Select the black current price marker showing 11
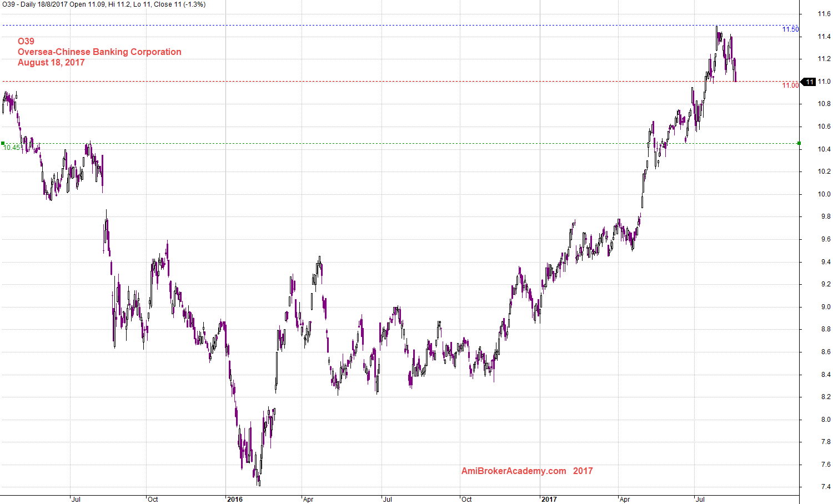The height and width of the screenshot is (504, 833). [x=809, y=82]
